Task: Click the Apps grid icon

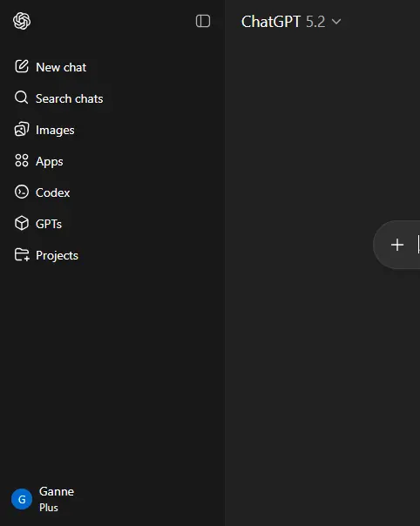Action: click(x=22, y=160)
